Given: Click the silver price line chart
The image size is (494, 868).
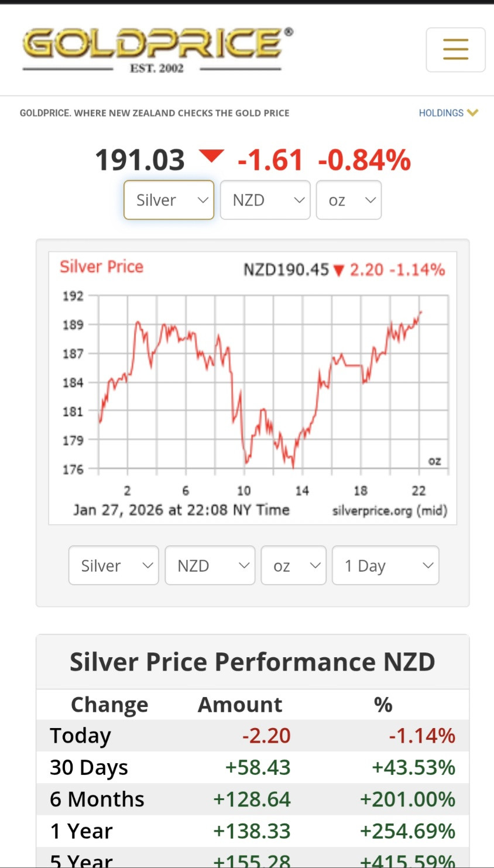Looking at the screenshot, I should 273,382.
